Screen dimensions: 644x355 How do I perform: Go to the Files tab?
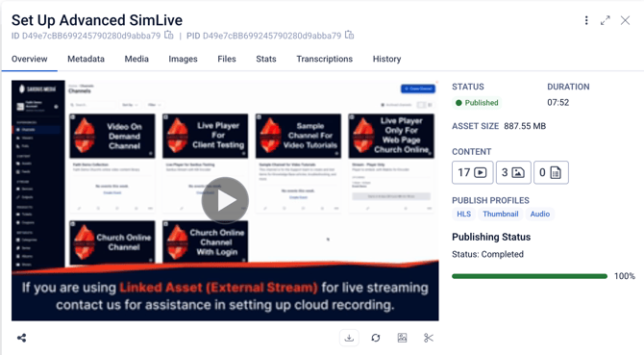click(227, 60)
